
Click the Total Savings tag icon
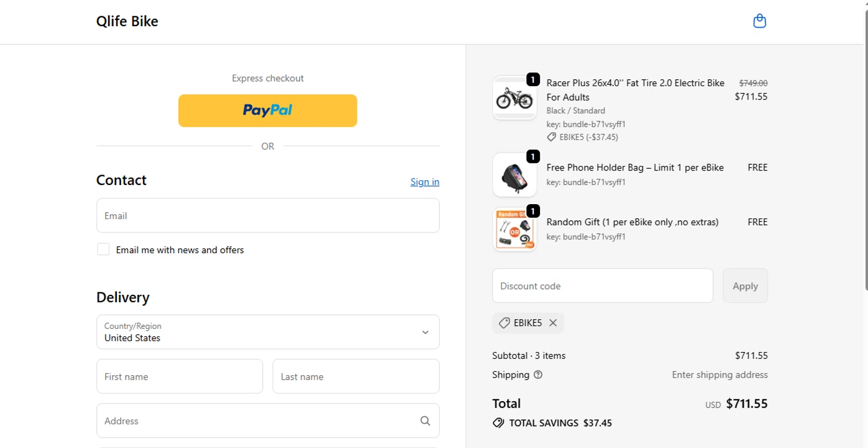click(498, 423)
